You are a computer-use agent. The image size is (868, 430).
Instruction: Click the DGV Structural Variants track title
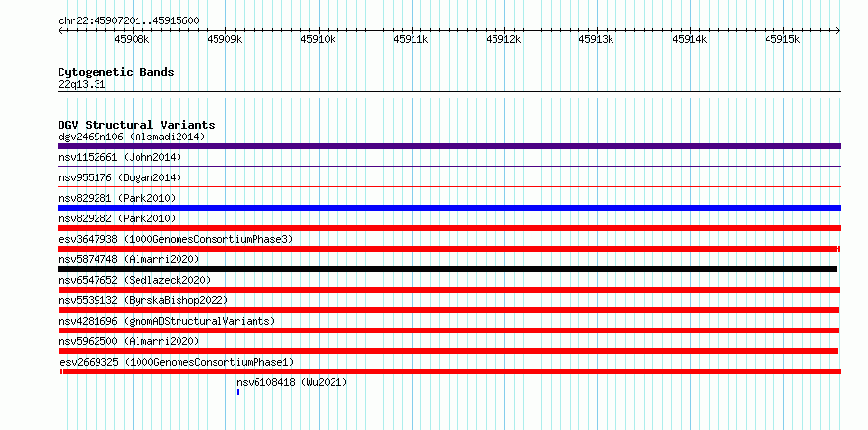click(137, 125)
